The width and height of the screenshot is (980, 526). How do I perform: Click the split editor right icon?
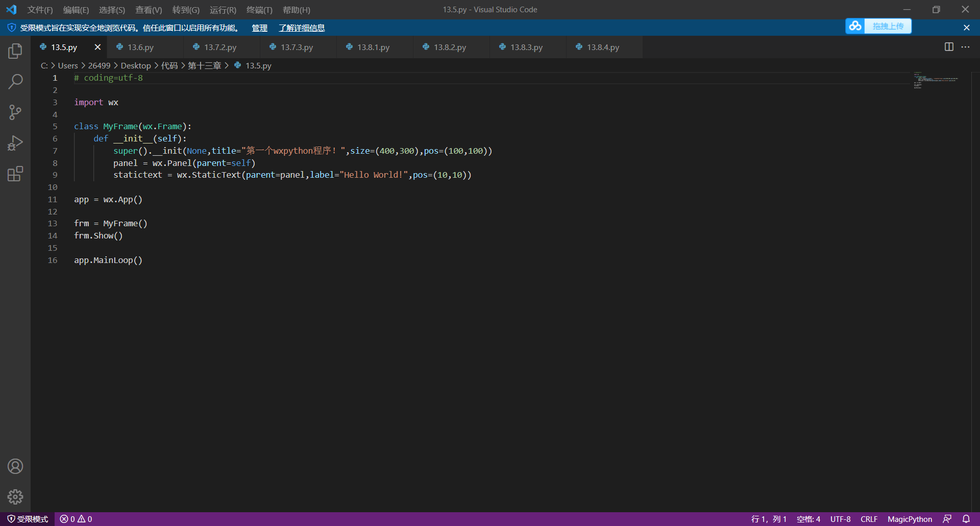[x=949, y=47]
